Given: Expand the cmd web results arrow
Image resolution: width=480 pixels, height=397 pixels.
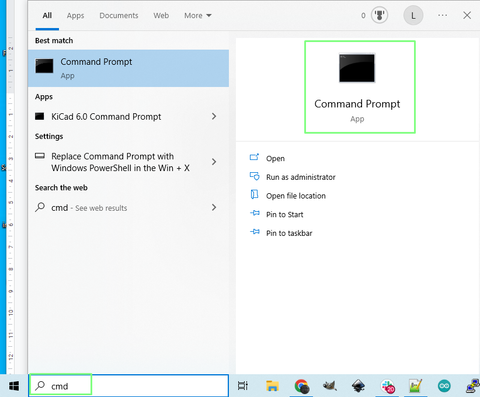Looking at the screenshot, I should [x=214, y=207].
